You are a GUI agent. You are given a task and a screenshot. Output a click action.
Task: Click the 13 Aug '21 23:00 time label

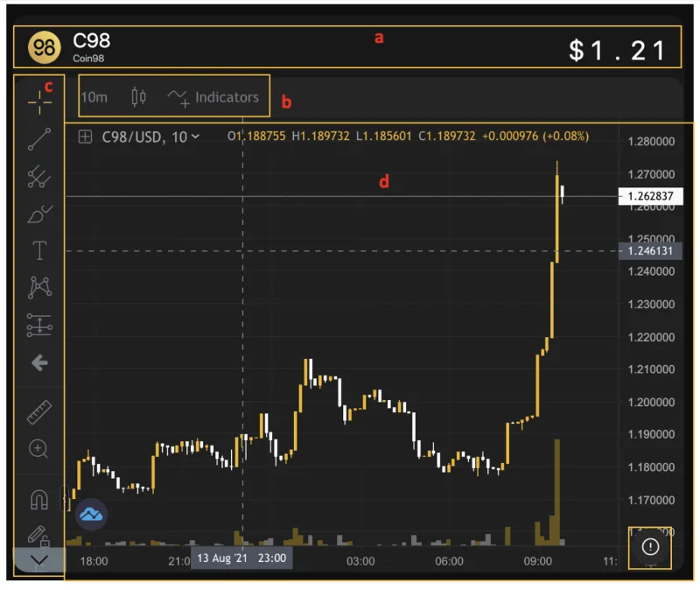[x=241, y=558]
